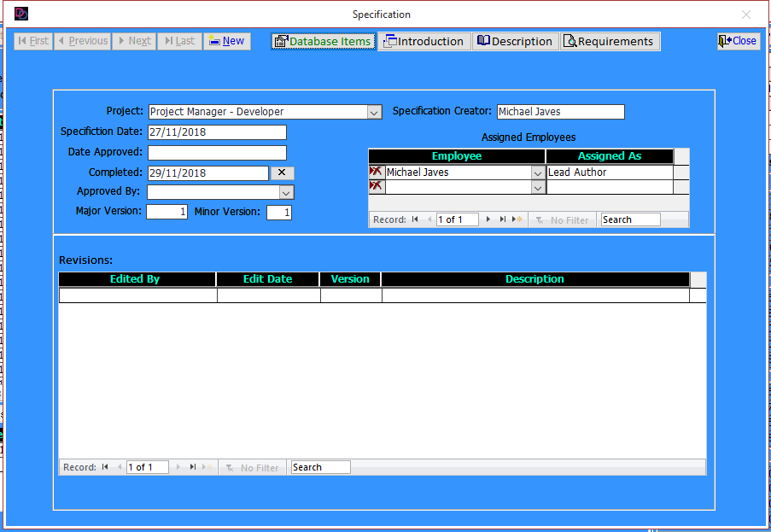771x532 pixels.
Task: Click the Lead Author cell
Action: 610,172
